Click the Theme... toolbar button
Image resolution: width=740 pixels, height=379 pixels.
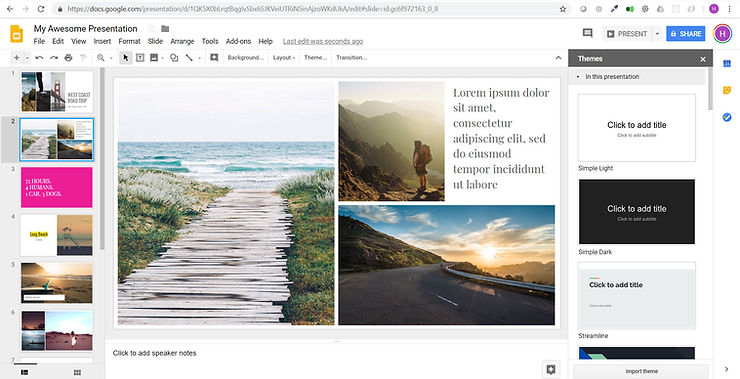315,58
